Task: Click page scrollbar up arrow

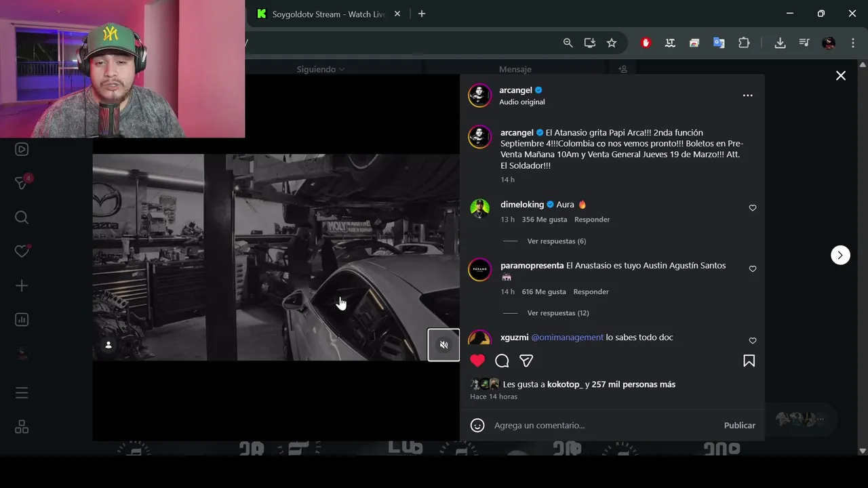Action: [863, 65]
